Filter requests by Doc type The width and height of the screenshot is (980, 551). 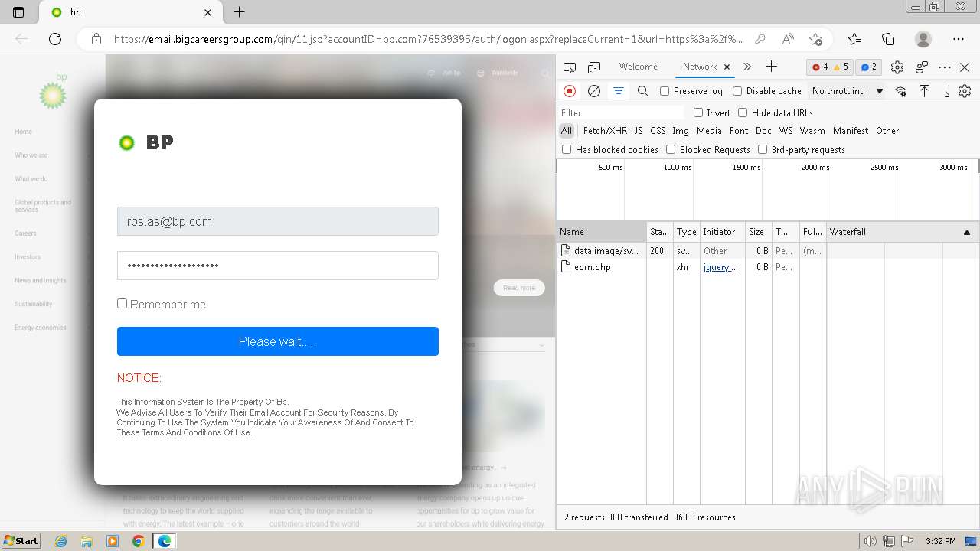pos(763,131)
